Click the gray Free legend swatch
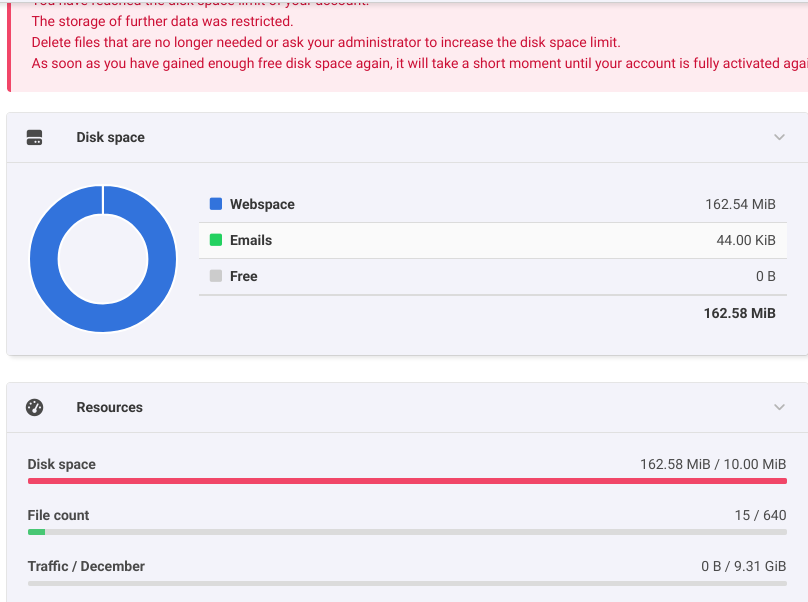808x602 pixels. point(215,276)
